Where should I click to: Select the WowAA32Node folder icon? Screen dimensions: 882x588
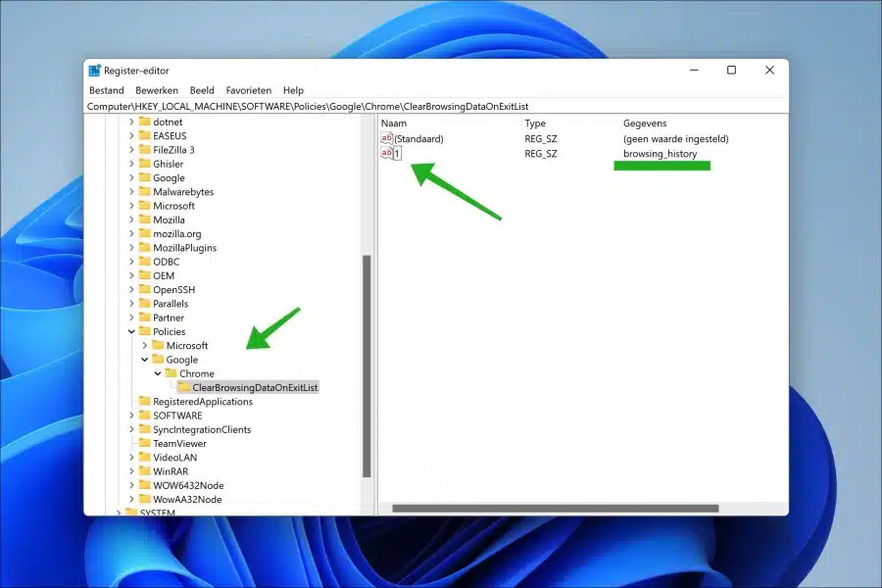[145, 499]
